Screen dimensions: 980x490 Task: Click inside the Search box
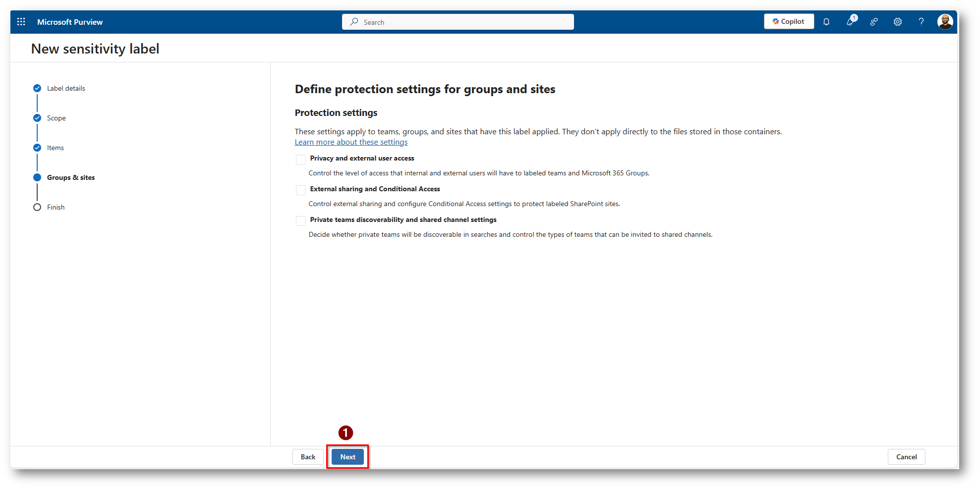[458, 22]
